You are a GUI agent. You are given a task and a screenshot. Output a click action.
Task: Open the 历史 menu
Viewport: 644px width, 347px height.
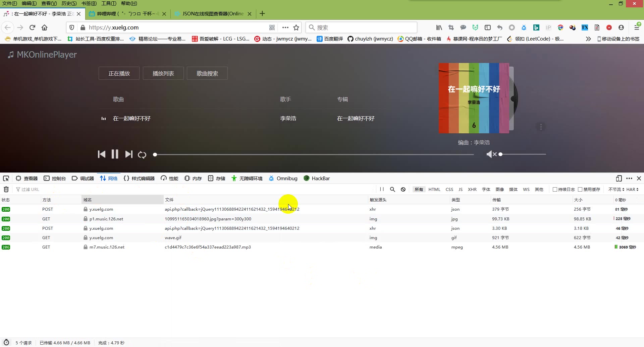tap(69, 3)
